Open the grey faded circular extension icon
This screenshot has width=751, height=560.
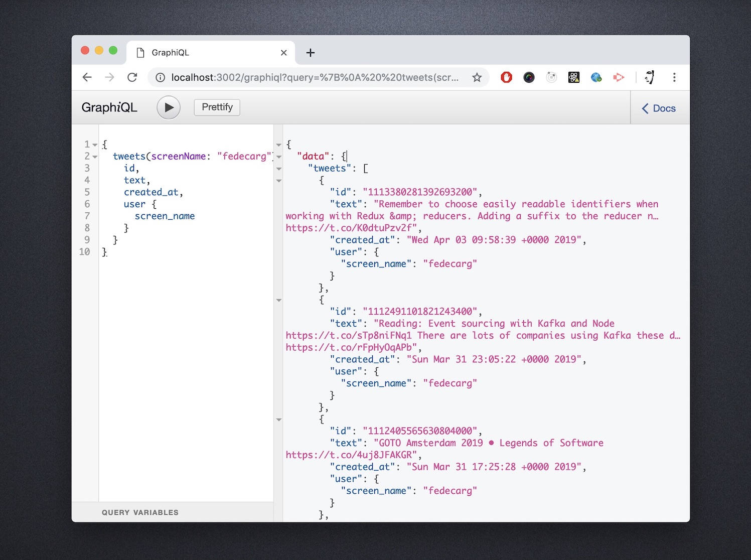click(551, 77)
